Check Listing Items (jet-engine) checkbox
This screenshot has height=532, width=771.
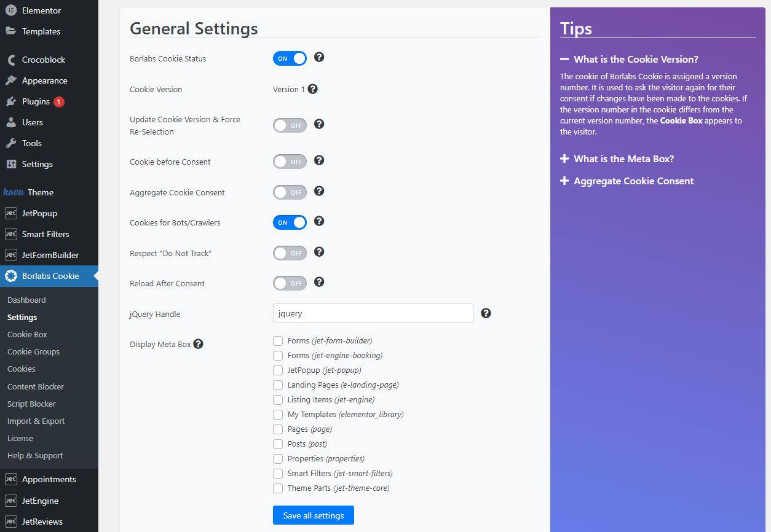[x=278, y=400]
